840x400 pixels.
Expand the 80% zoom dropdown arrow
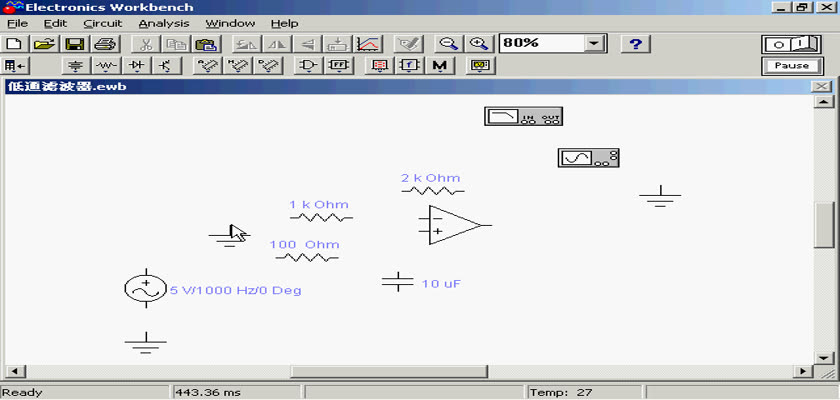[593, 44]
